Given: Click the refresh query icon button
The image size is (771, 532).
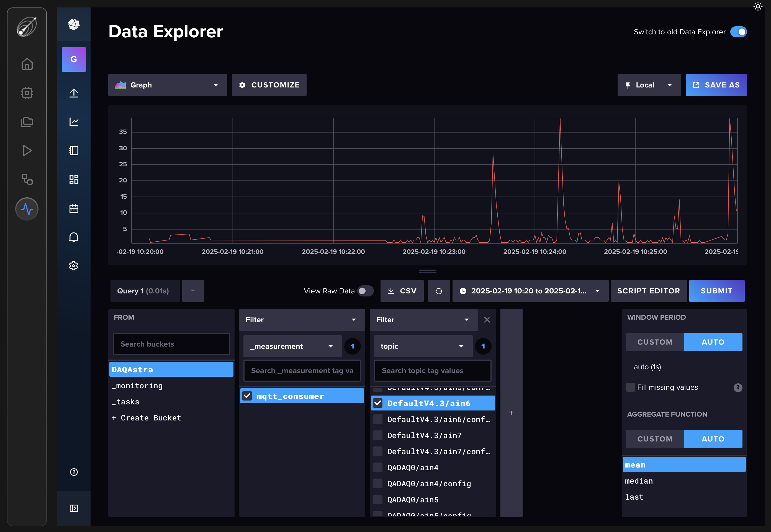Looking at the screenshot, I should point(438,291).
